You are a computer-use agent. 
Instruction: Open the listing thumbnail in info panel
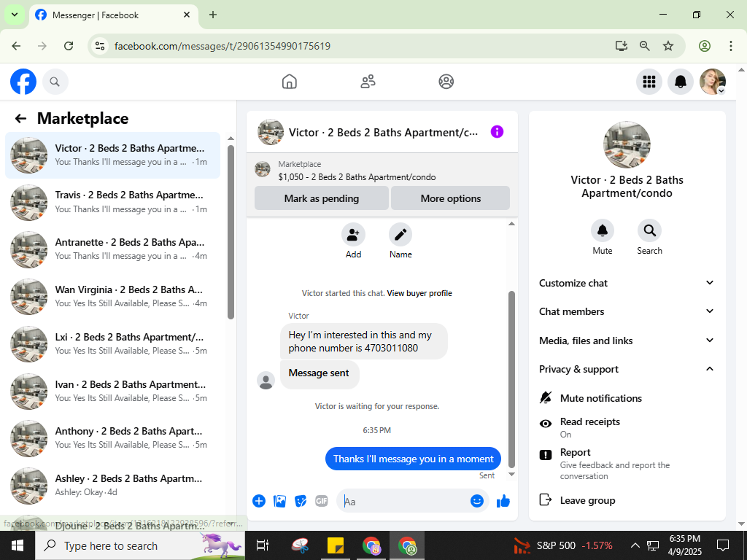[x=627, y=145]
